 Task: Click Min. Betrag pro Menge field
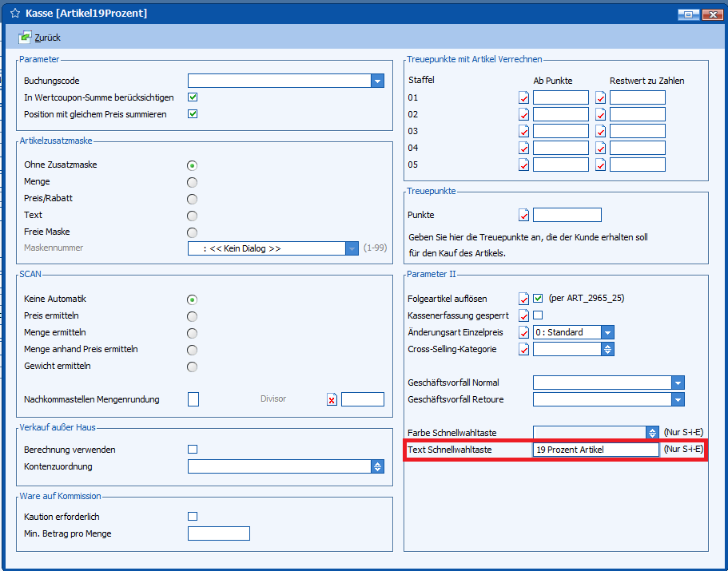point(218,533)
